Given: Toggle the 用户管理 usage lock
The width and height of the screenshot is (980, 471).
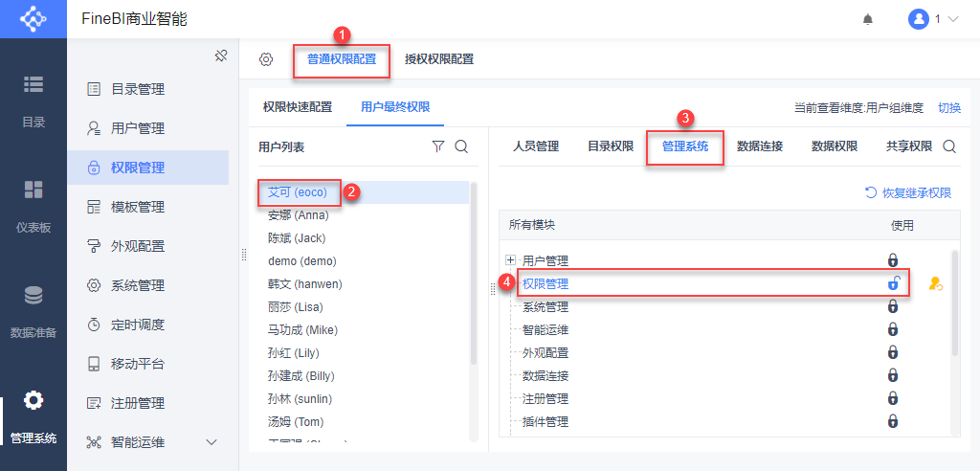Looking at the screenshot, I should pyautogui.click(x=893, y=260).
